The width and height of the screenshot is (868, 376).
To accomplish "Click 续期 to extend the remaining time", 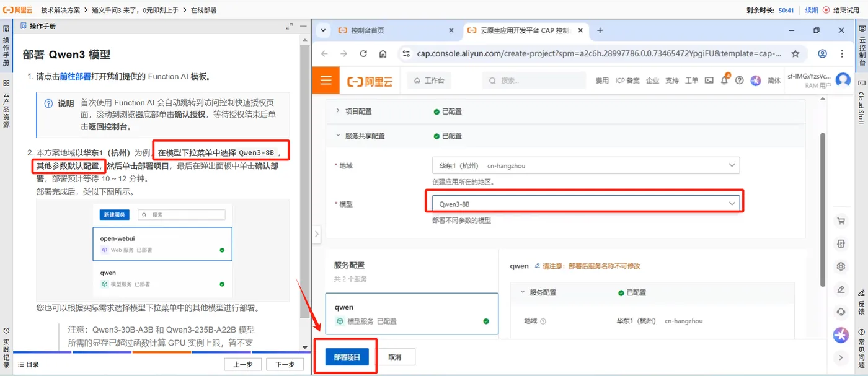I will pos(812,10).
